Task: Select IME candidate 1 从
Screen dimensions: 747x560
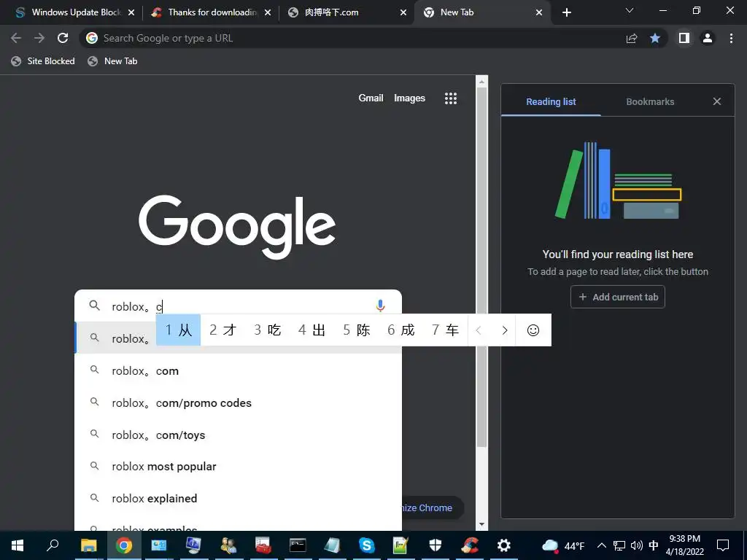Action: (x=178, y=330)
